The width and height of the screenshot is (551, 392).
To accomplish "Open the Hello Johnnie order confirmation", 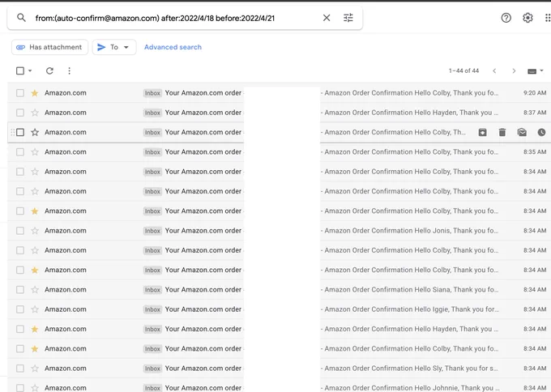I will [280, 386].
